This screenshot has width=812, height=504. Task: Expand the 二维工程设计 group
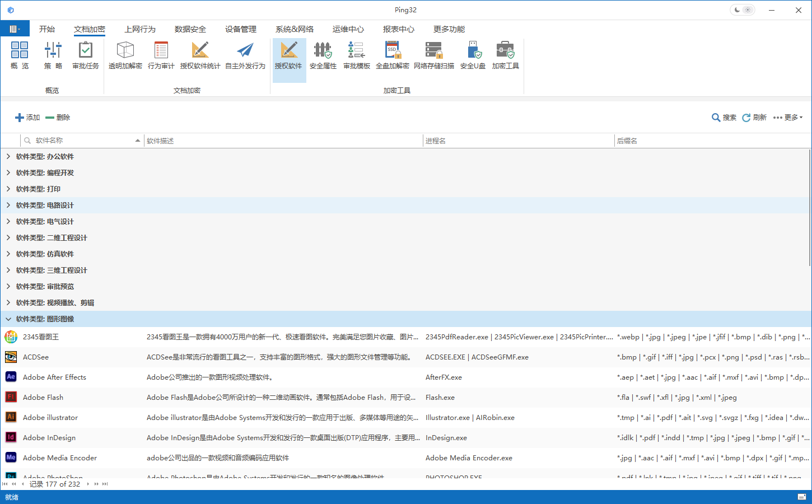[x=8, y=237]
